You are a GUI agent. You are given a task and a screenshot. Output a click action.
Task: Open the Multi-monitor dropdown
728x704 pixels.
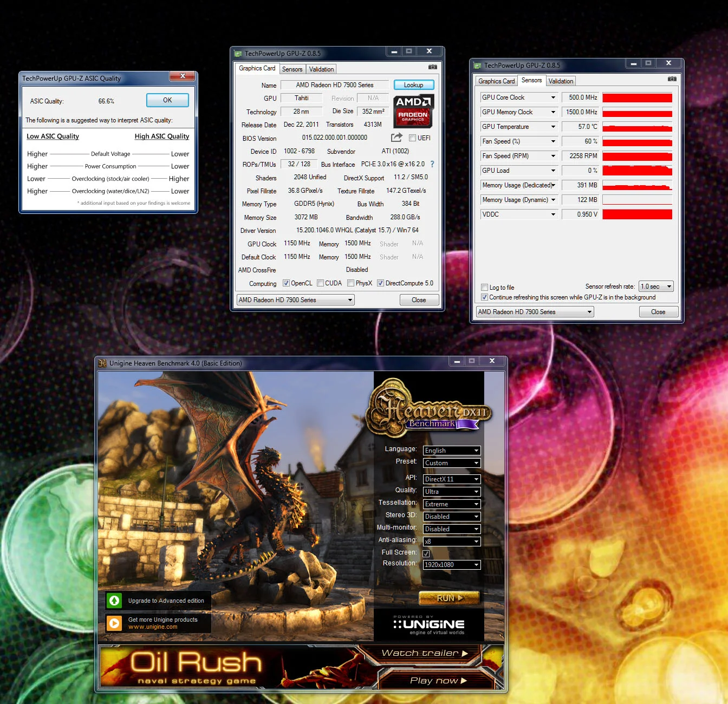tap(452, 529)
